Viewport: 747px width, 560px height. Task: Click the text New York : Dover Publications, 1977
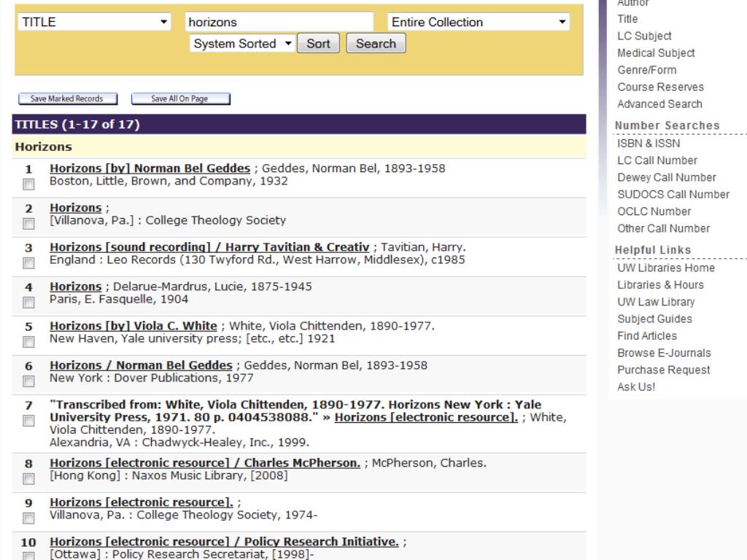[152, 378]
